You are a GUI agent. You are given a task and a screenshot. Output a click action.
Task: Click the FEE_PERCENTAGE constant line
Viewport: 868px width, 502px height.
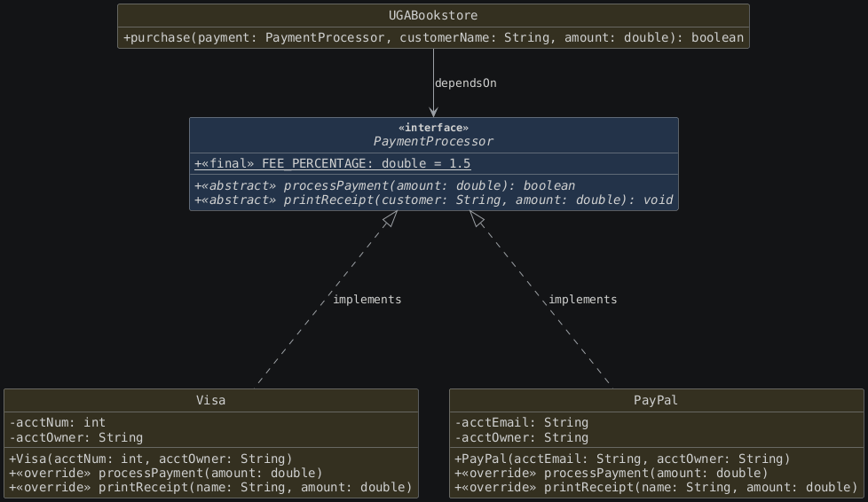(332, 164)
